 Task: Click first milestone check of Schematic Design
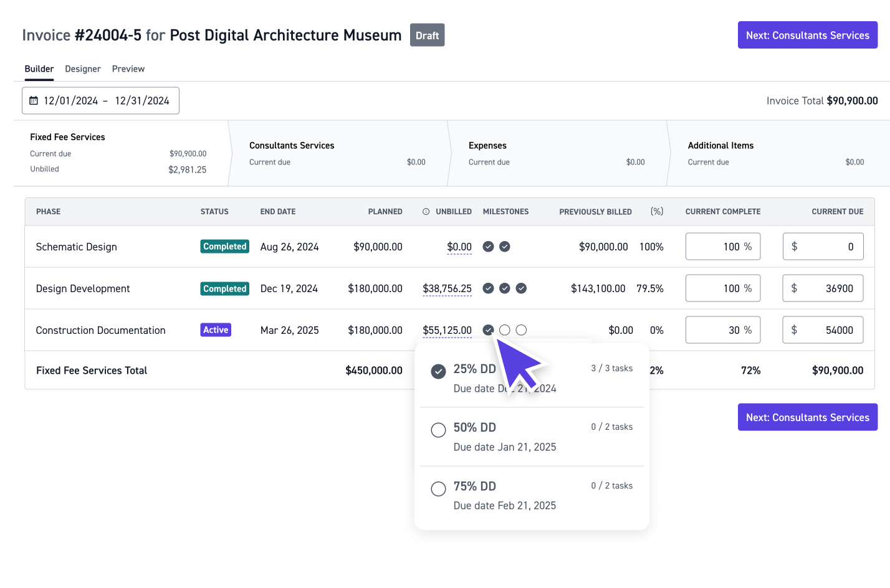pos(489,247)
